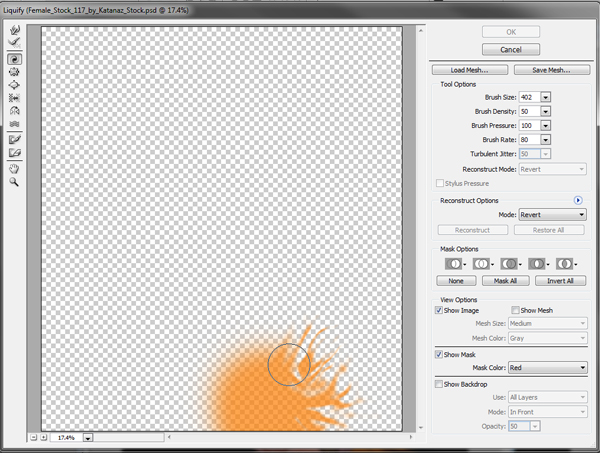The height and width of the screenshot is (453, 600).
Task: Open the Brush Density dropdown arrow
Action: [x=546, y=111]
